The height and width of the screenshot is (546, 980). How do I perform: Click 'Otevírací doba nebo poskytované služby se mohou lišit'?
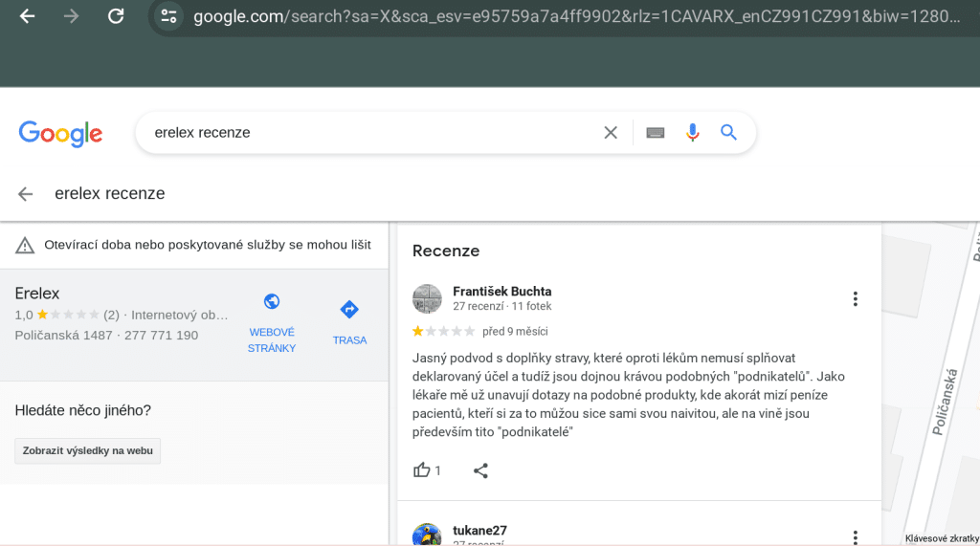click(x=208, y=245)
